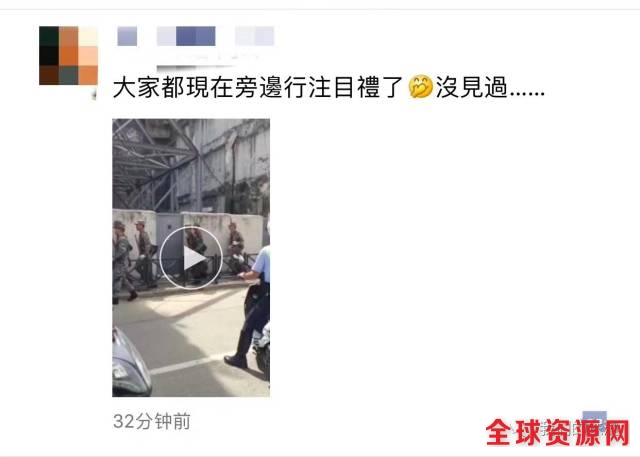The image size is (640, 457).
Task: Tap the white road line in the video
Action: [x=189, y=364]
